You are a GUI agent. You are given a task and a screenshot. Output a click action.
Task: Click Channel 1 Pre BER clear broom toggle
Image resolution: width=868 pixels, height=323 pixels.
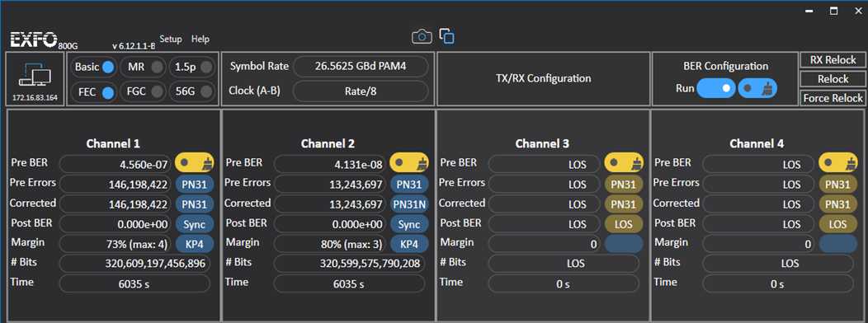click(194, 162)
